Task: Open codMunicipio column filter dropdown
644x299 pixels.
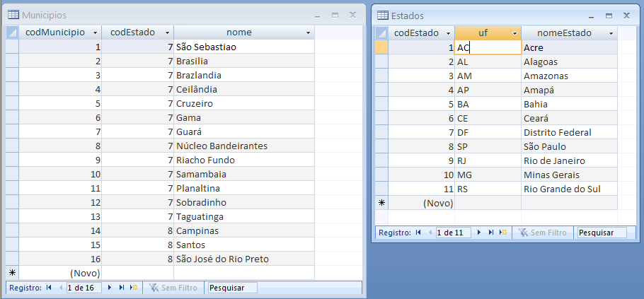Action: coord(96,33)
